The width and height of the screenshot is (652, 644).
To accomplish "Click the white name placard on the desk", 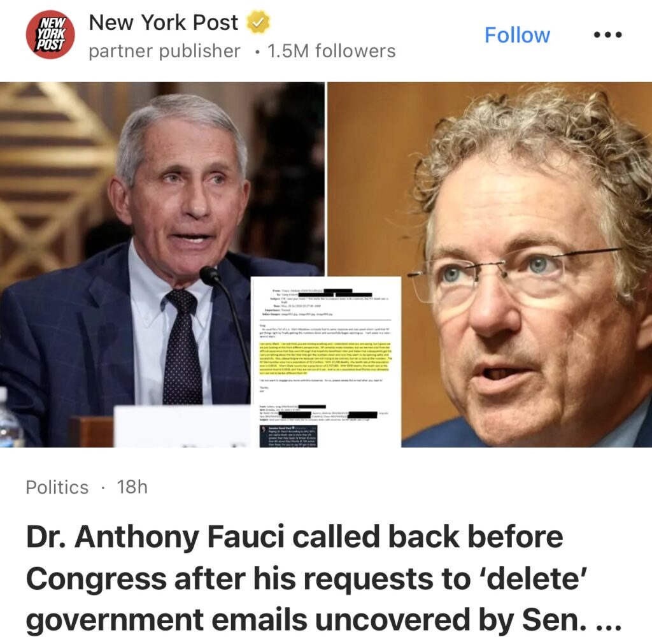I will pyautogui.click(x=182, y=426).
